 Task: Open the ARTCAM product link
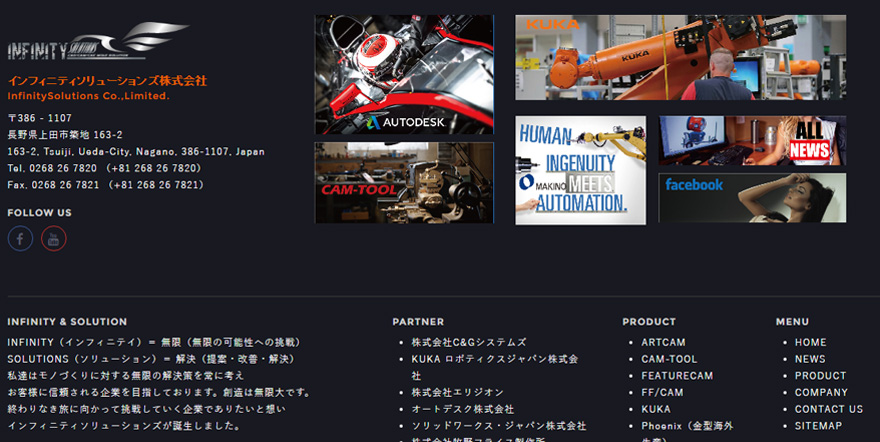tap(663, 342)
